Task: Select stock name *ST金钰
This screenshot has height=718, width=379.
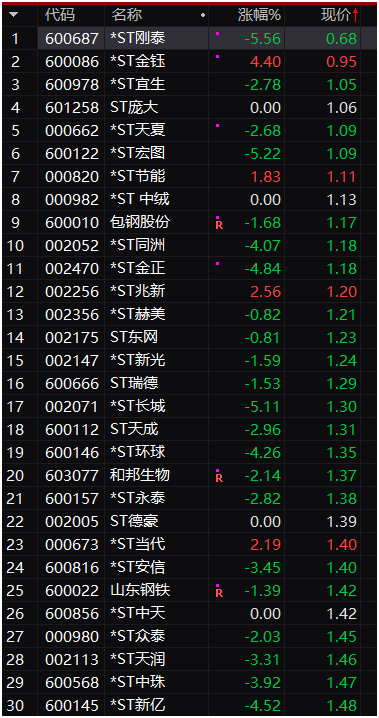Action: (x=137, y=61)
